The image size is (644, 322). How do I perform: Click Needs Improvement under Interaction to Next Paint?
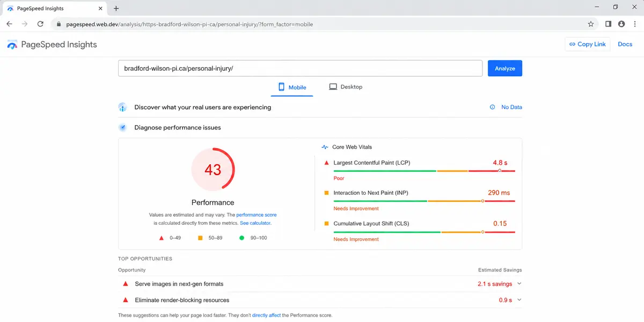(356, 209)
